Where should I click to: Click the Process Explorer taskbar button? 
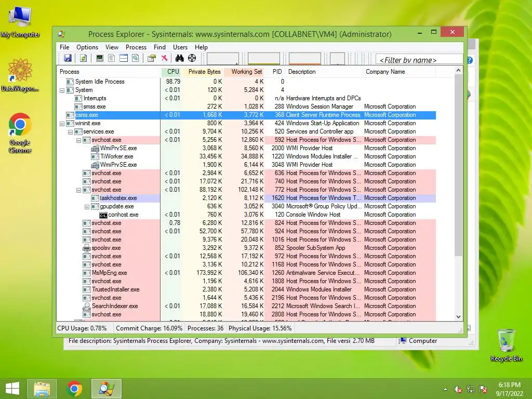click(x=107, y=389)
